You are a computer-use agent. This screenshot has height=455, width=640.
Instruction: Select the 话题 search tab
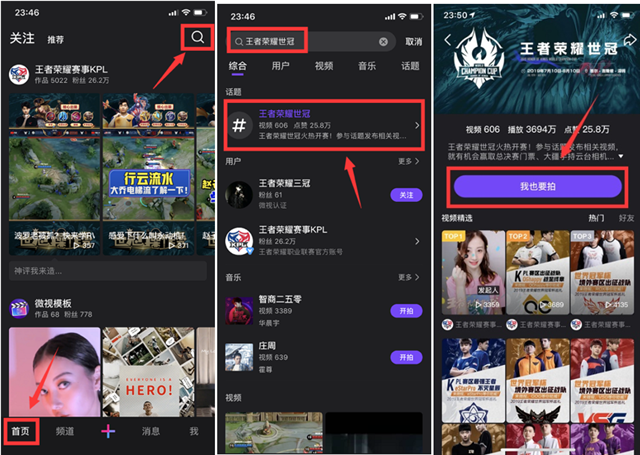click(410, 66)
